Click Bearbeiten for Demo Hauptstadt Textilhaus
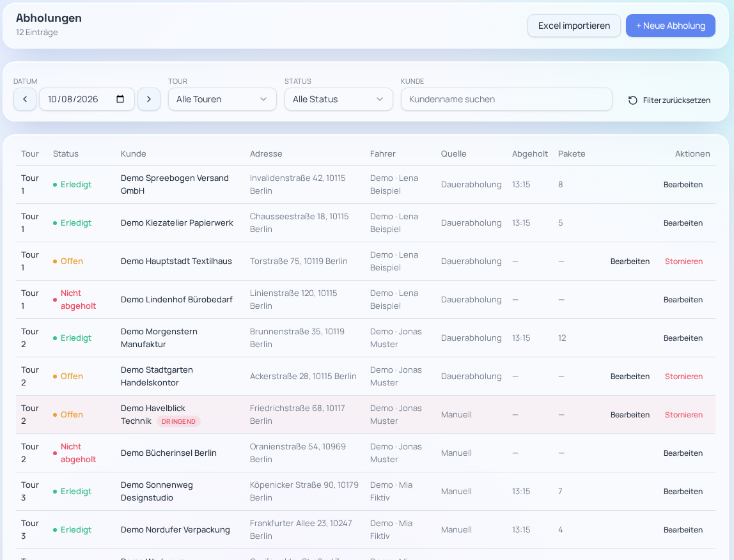The width and height of the screenshot is (734, 560). click(x=630, y=261)
